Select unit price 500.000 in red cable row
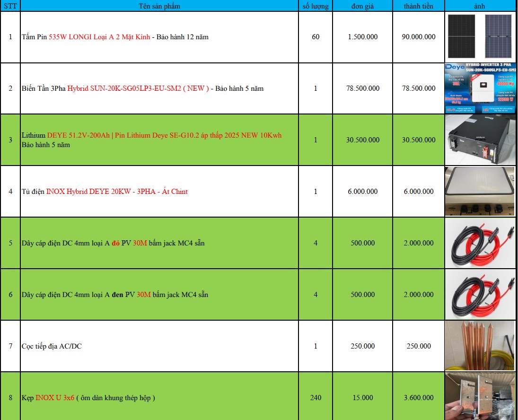The height and width of the screenshot is (420, 518). click(x=362, y=243)
